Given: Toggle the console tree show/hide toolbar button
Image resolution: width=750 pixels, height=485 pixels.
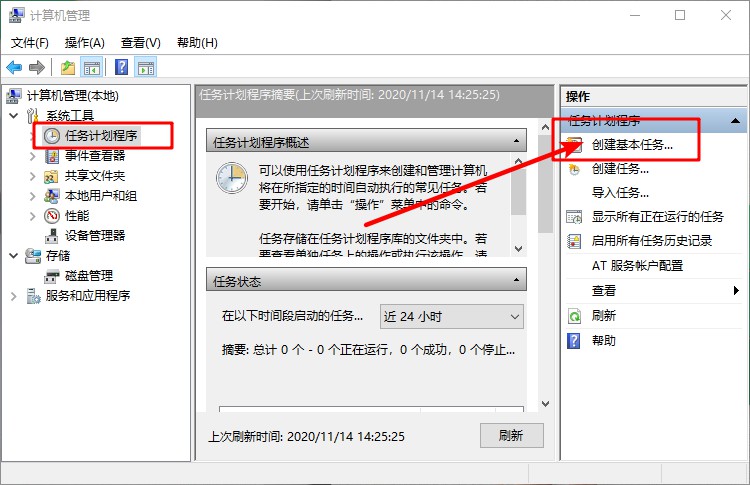Looking at the screenshot, I should point(92,68).
